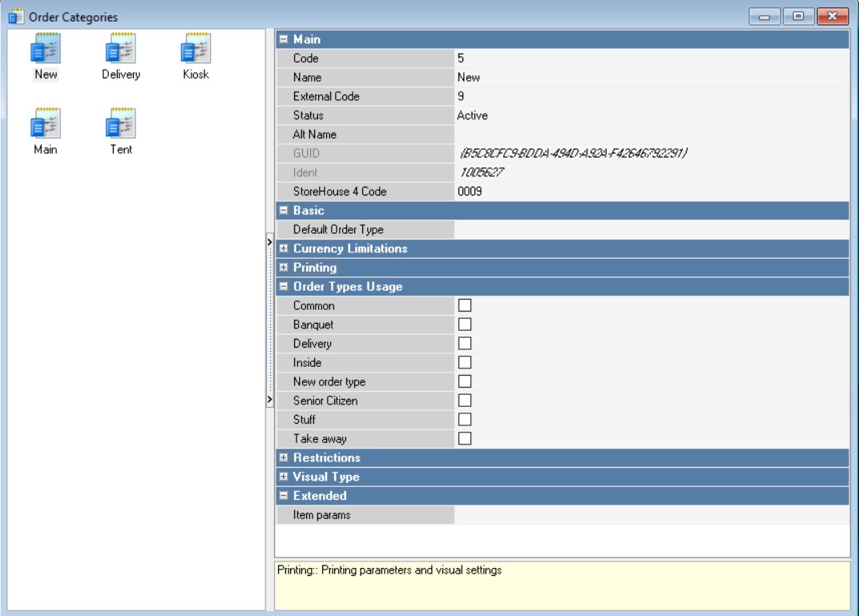Expand the Visual Type section

coord(283,477)
